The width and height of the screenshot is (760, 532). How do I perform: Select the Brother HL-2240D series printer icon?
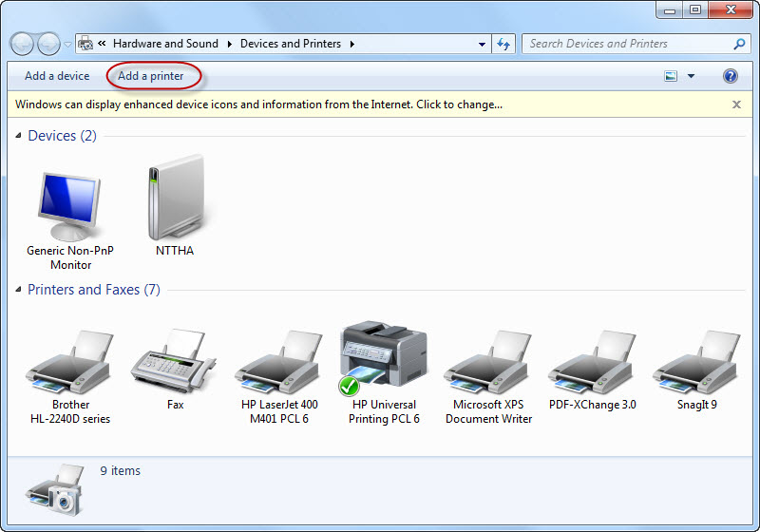[69, 361]
